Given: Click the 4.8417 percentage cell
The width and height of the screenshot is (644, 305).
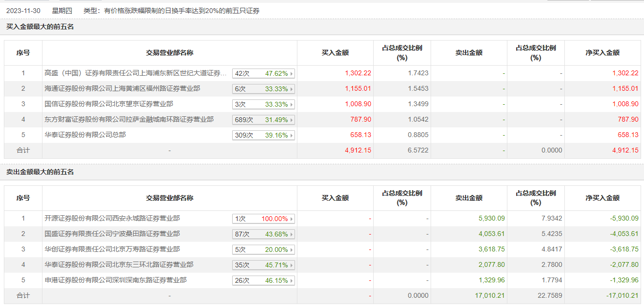Looking at the screenshot, I should (x=552, y=250).
